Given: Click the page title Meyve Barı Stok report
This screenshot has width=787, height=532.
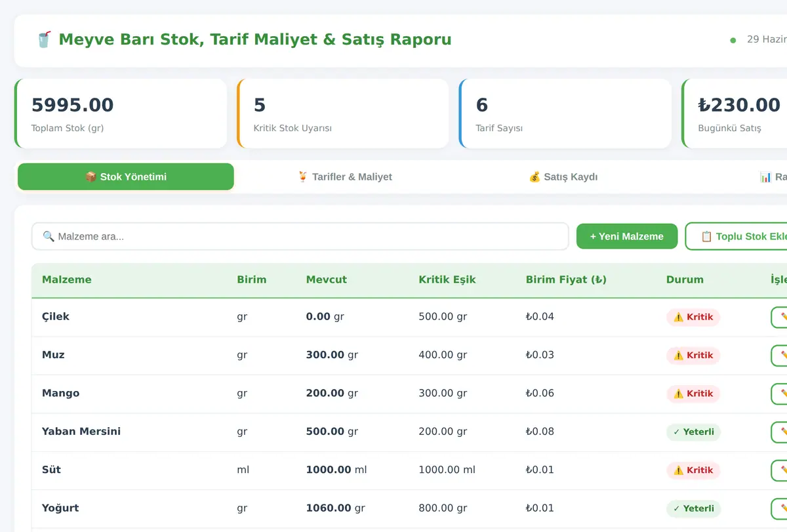Looking at the screenshot, I should coord(254,39).
